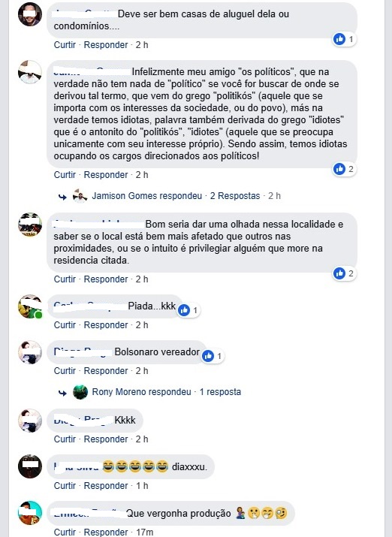
Task: Click Rony Moreno reply arrow icon
Action: [62, 393]
